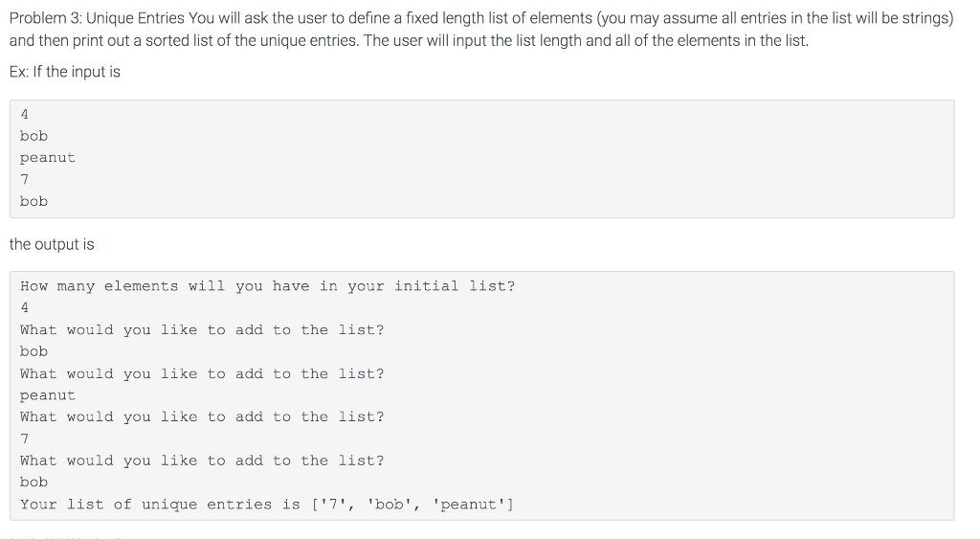Click 'peanut' inside the final bracketed list

(x=469, y=505)
